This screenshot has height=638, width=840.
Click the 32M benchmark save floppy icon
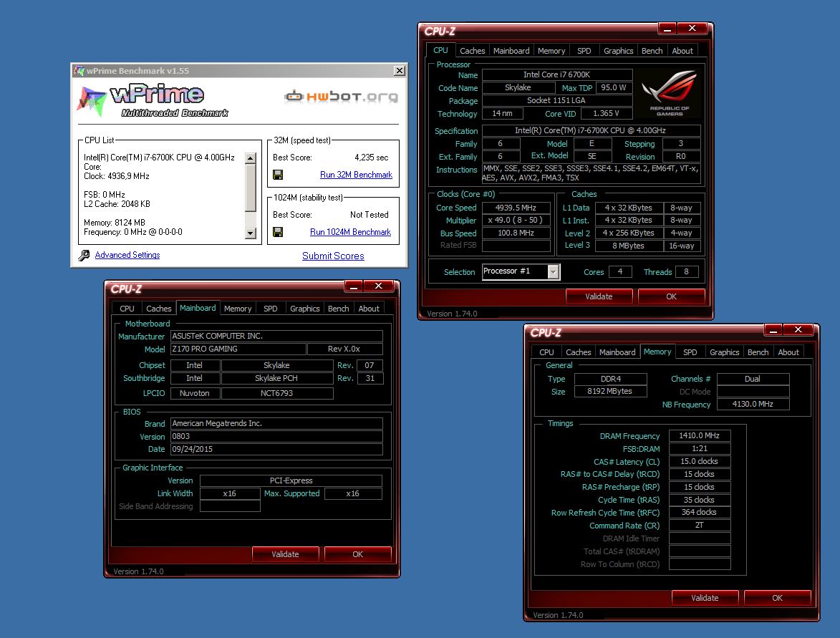pyautogui.click(x=278, y=175)
